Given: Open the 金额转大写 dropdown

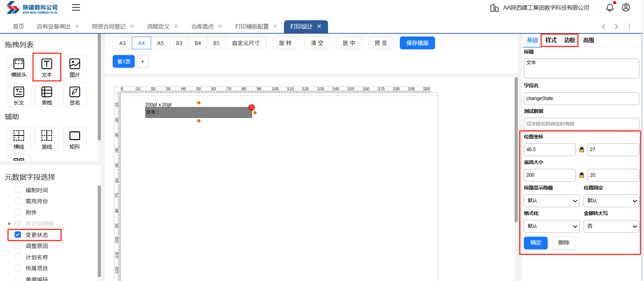Looking at the screenshot, I should click(611, 226).
